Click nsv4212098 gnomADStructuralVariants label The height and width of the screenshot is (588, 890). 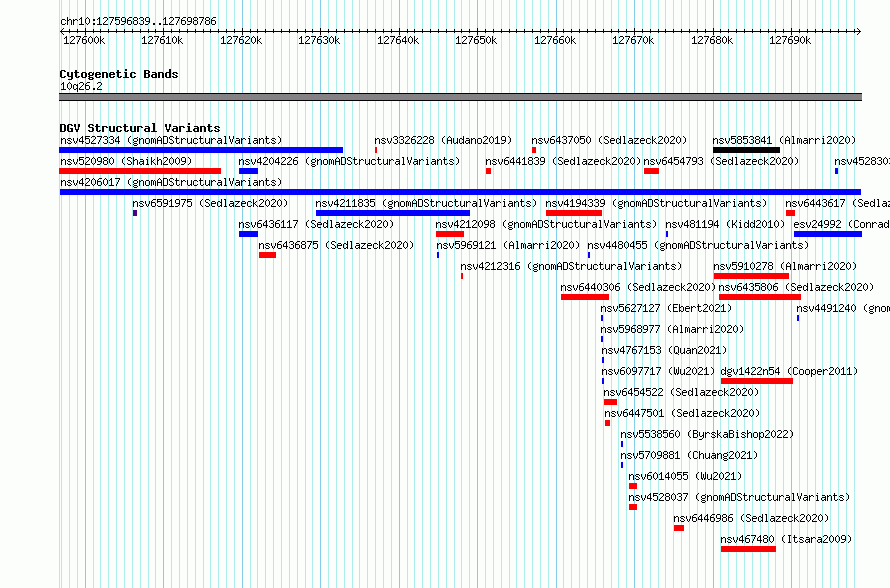[546, 224]
